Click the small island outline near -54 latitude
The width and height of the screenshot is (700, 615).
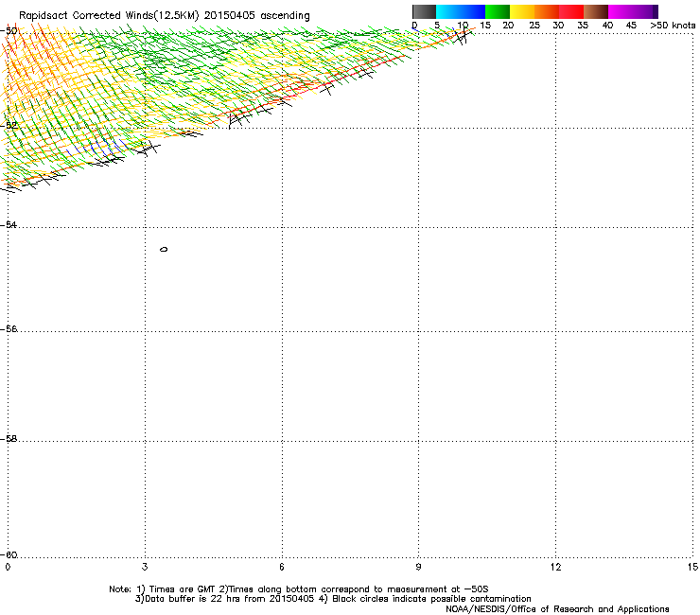pos(164,249)
